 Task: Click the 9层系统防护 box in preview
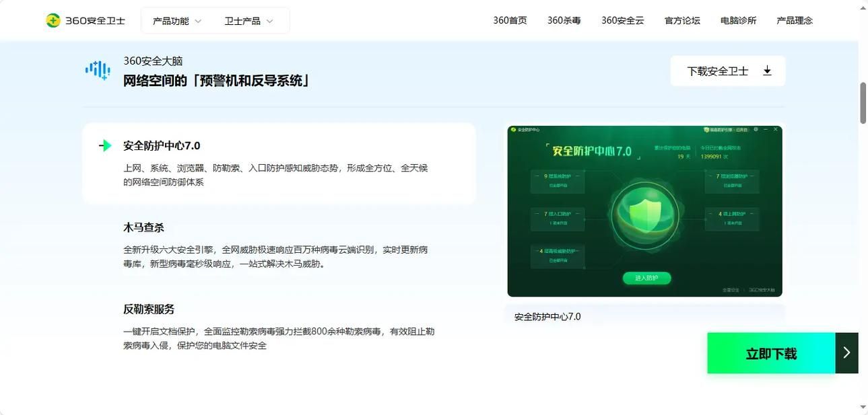[x=558, y=180]
